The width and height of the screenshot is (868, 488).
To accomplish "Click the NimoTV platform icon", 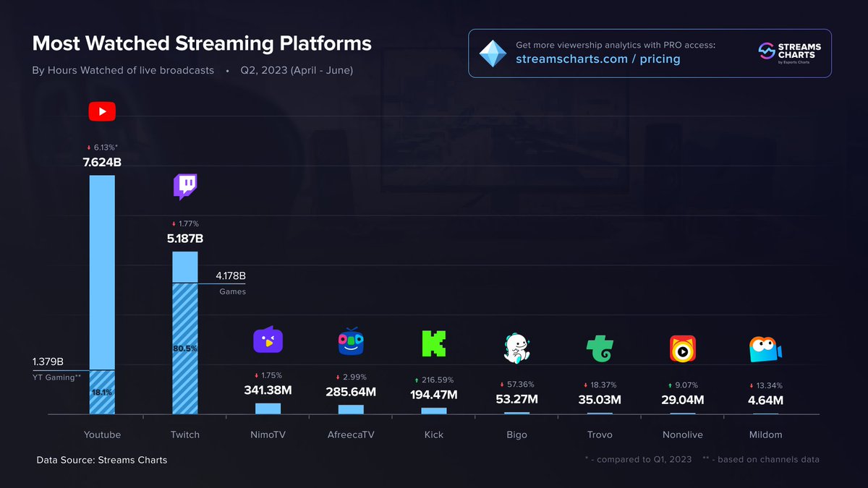I will (x=268, y=340).
